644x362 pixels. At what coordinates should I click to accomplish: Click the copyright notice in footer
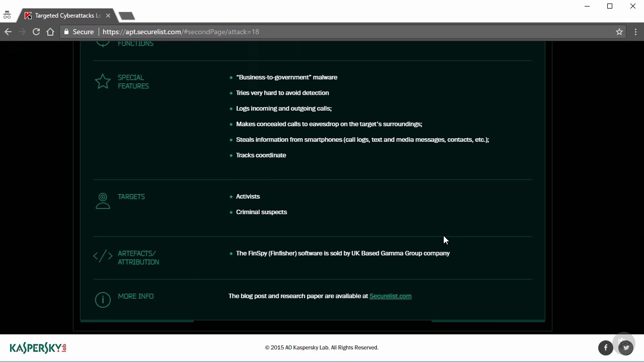(x=322, y=347)
